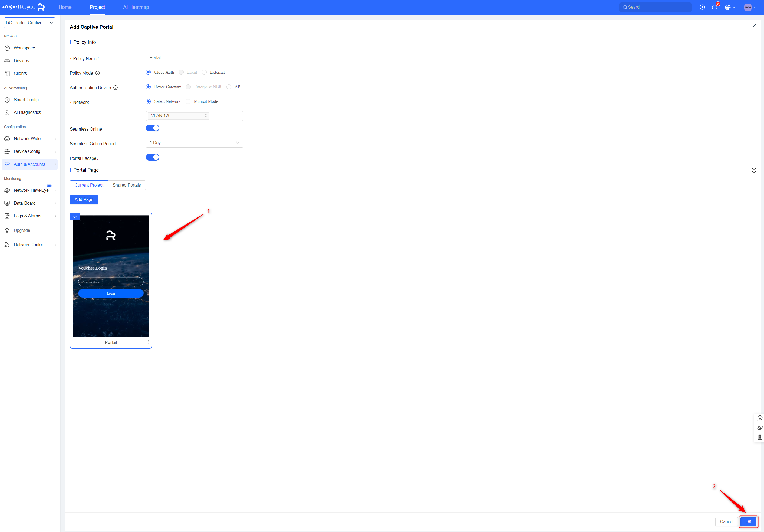Toggle the Seamless Online switch
This screenshot has width=764, height=532.
point(152,128)
